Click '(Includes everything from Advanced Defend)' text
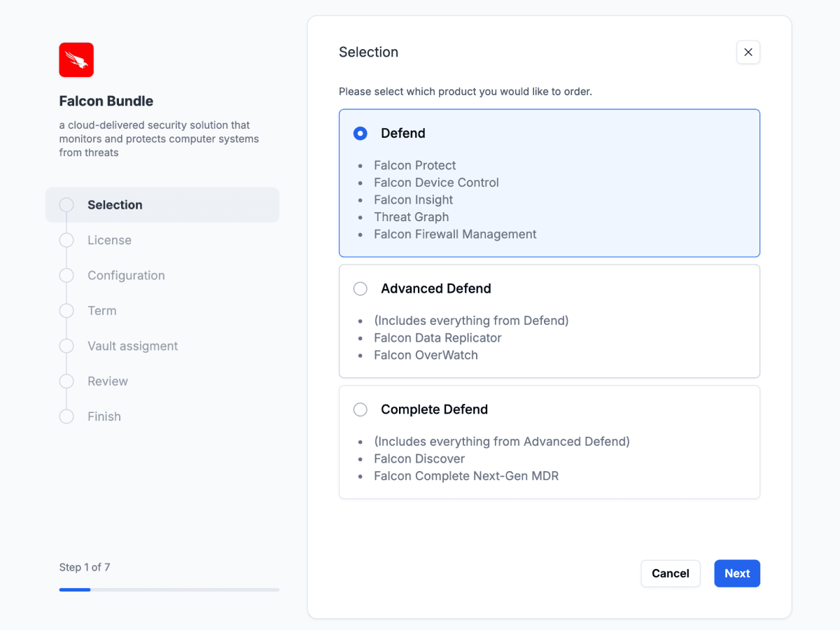The image size is (840, 630). tap(502, 442)
